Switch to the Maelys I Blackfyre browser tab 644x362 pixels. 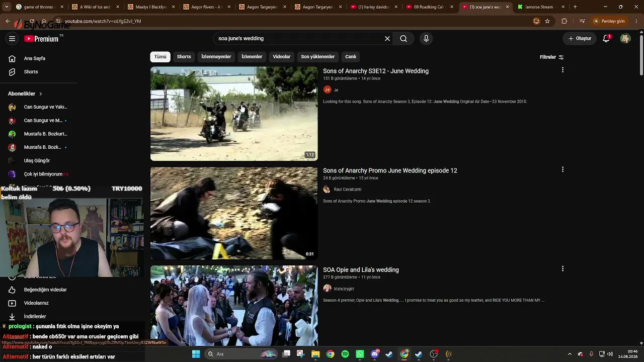pyautogui.click(x=150, y=7)
